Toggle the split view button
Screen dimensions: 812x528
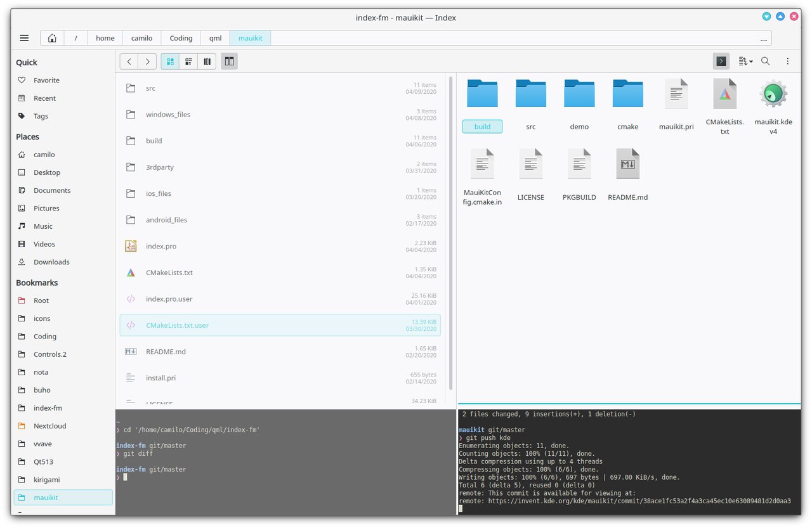pos(229,61)
